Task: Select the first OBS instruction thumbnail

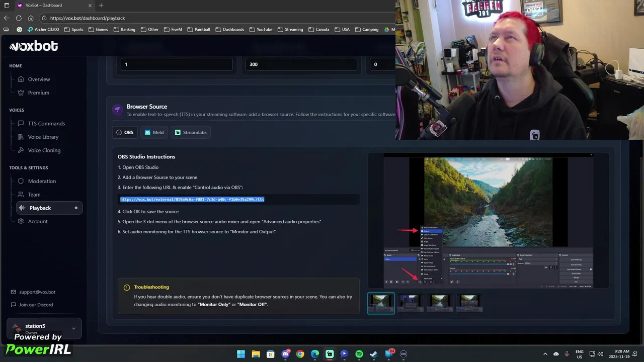Action: 381,303
